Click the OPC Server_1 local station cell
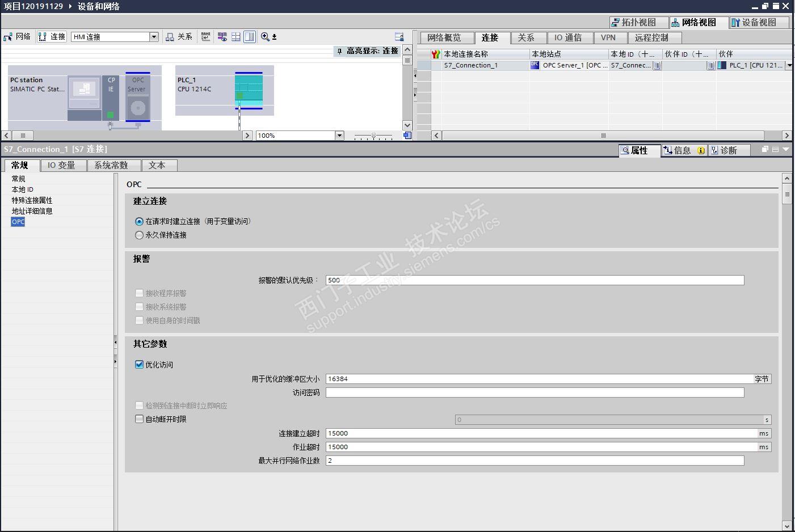The image size is (795, 532). coord(569,66)
